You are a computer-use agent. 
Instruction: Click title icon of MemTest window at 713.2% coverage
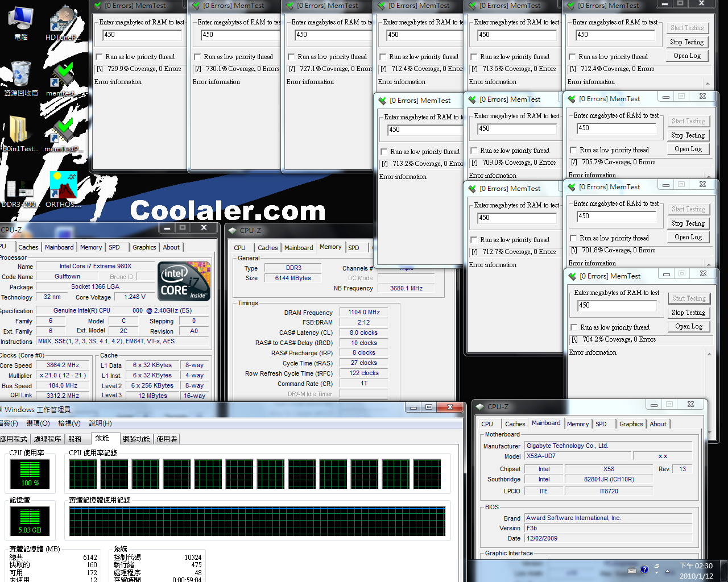382,101
